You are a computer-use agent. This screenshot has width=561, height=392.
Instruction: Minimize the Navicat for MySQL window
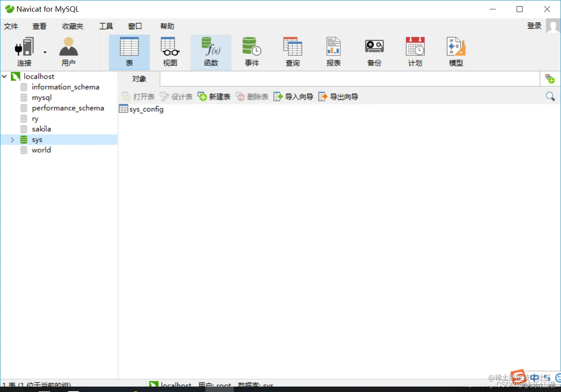[x=493, y=9]
